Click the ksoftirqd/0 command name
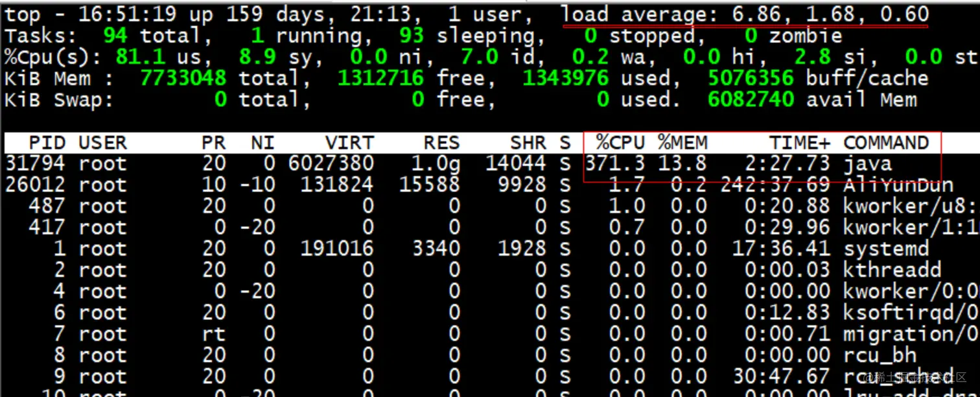Screen dimensions: 980x397 tap(911, 313)
